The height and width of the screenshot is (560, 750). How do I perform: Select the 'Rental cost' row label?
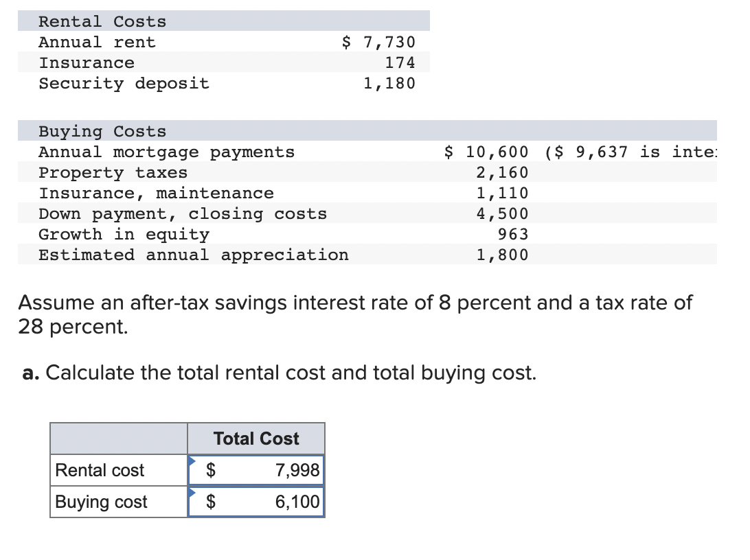point(100,470)
